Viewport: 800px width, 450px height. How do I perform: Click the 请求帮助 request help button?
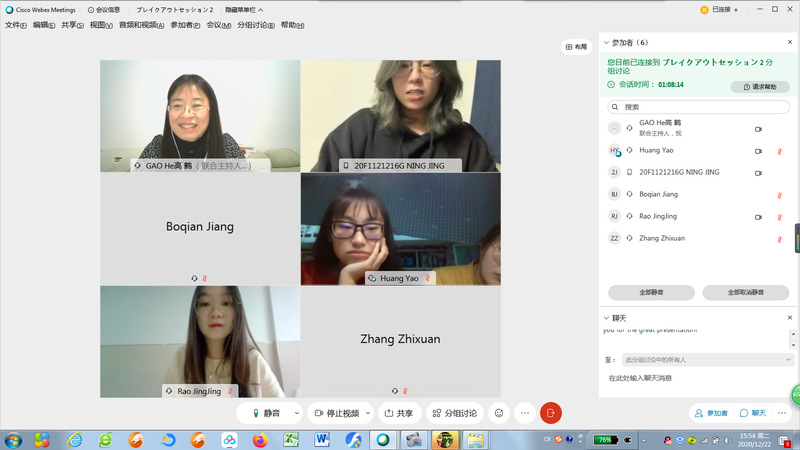click(760, 87)
